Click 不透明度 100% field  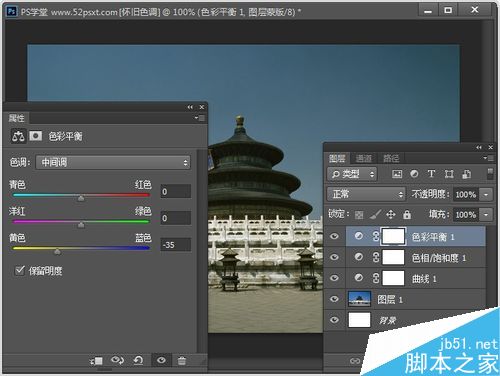pos(466,194)
